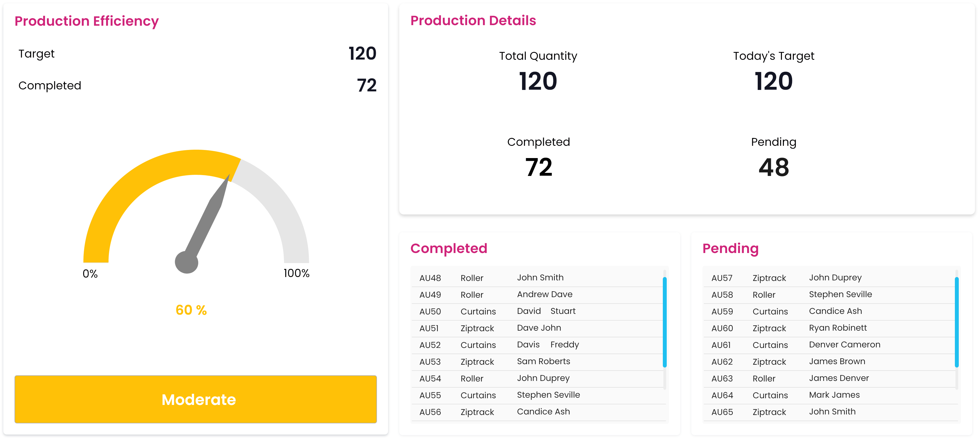Select the AU48 John Smith row

point(538,278)
